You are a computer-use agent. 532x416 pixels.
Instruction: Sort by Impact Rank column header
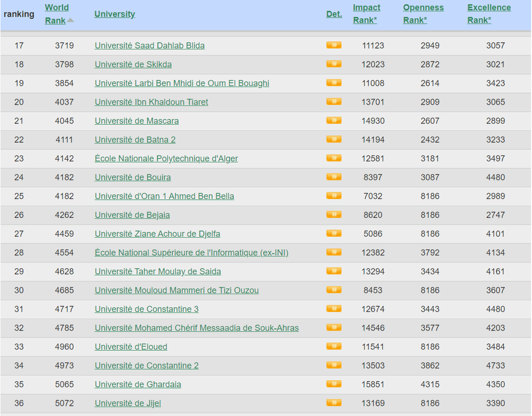(366, 14)
